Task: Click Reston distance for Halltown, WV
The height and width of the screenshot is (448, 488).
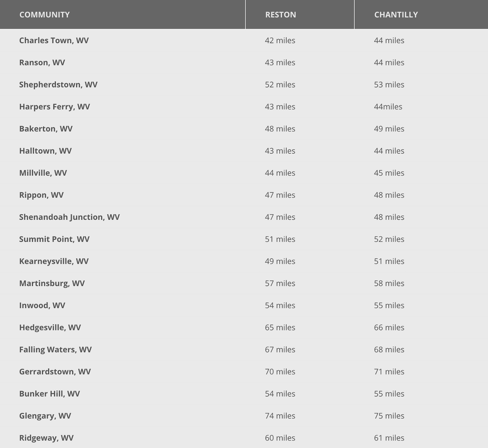Action: [280, 151]
